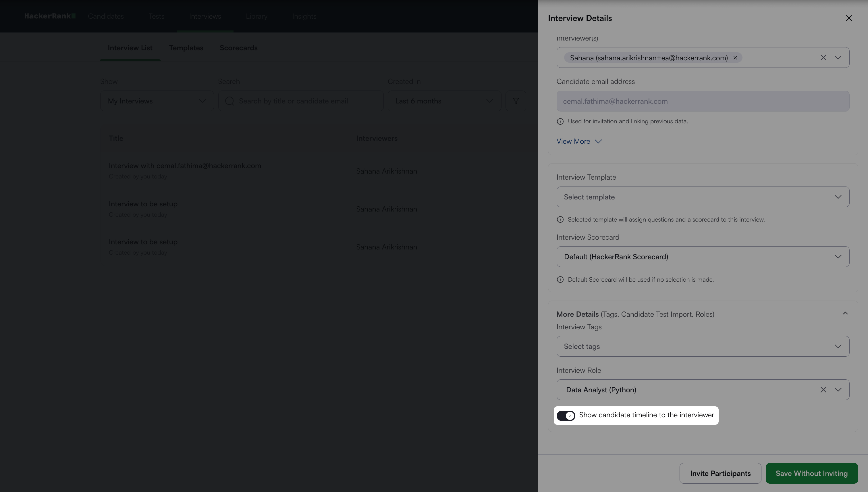Click Invite Participants button

click(720, 473)
